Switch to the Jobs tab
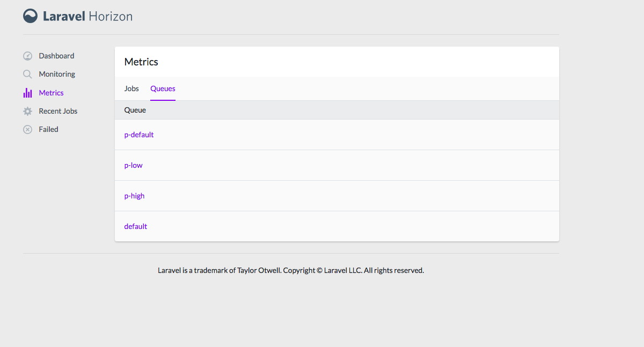The width and height of the screenshot is (644, 347). click(131, 88)
